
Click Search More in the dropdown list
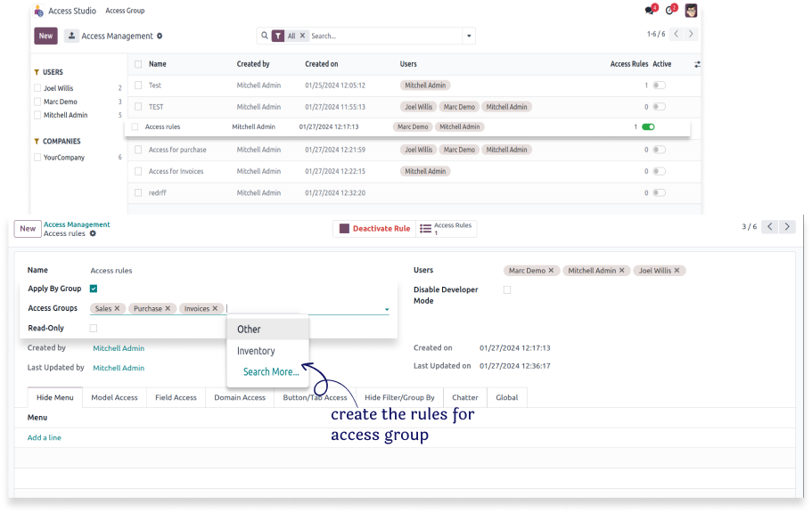[271, 372]
